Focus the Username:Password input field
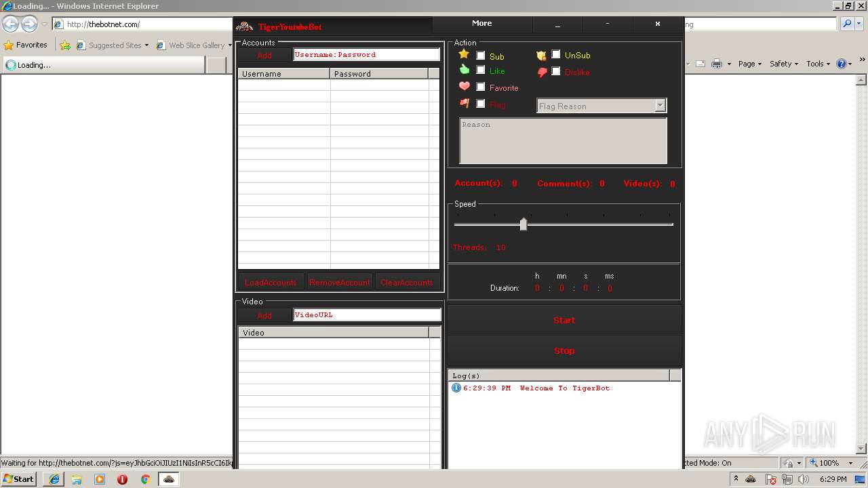 [x=367, y=54]
